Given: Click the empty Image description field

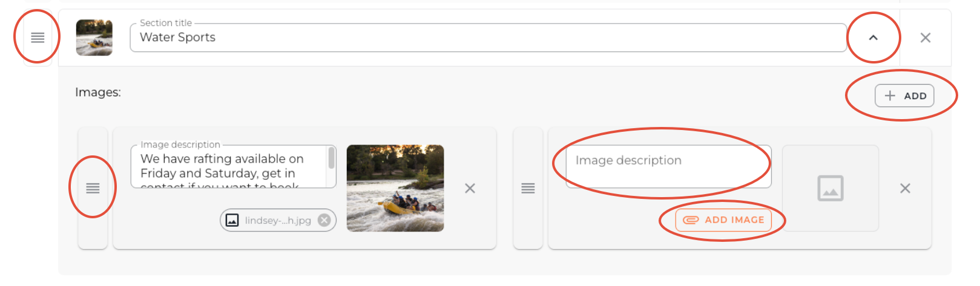Looking at the screenshot, I should coord(668,166).
